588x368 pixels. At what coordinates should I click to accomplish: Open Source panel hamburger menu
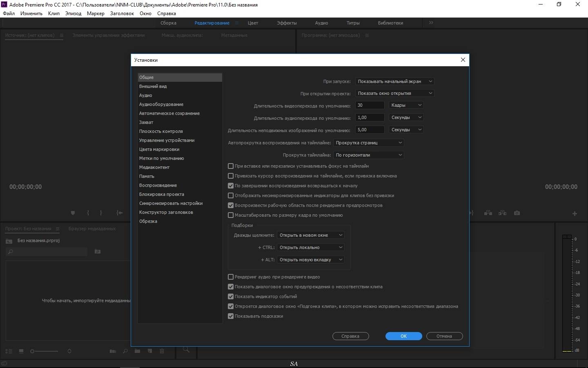coord(62,36)
